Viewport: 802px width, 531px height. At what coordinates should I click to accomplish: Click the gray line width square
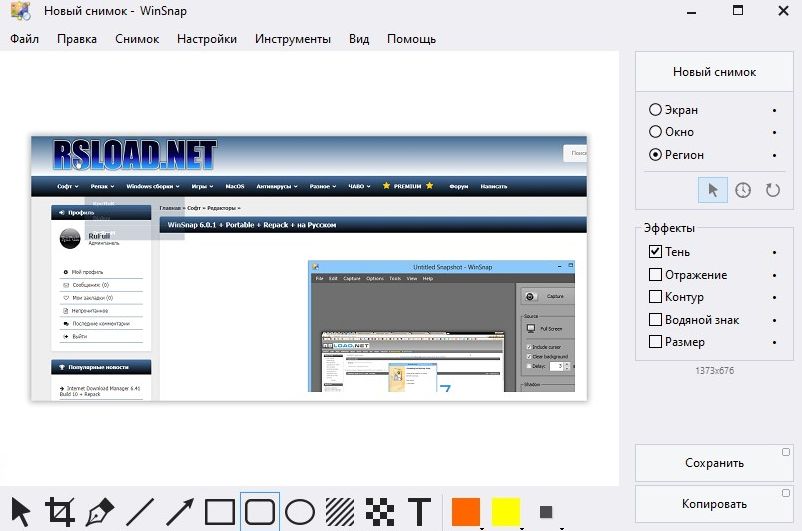tap(546, 512)
